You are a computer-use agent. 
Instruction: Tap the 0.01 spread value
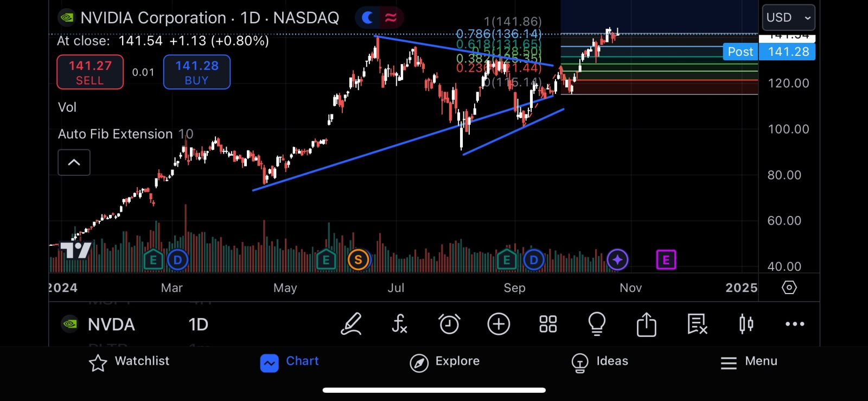click(143, 72)
